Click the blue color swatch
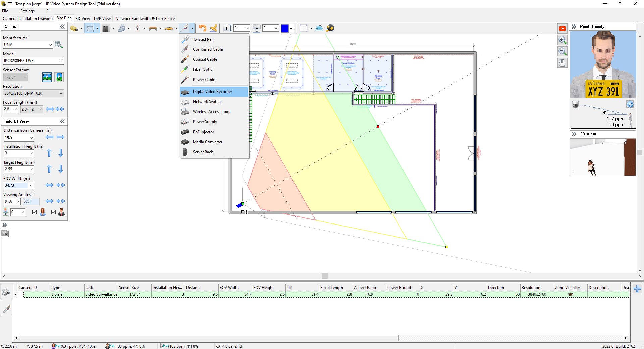 pos(285,29)
